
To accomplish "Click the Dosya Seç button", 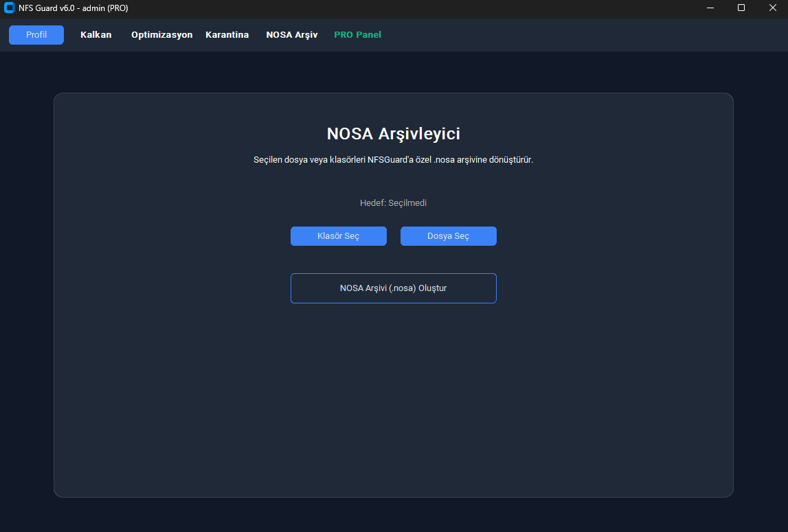I will coord(449,236).
